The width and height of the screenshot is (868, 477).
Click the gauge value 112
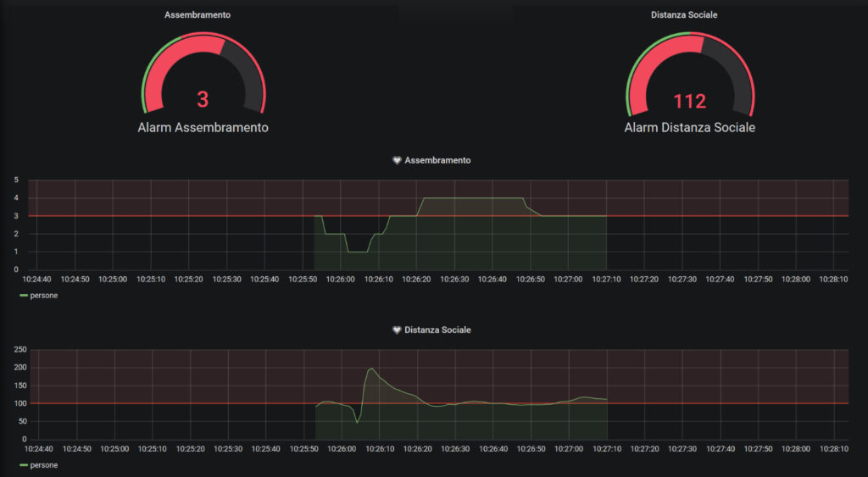(690, 102)
